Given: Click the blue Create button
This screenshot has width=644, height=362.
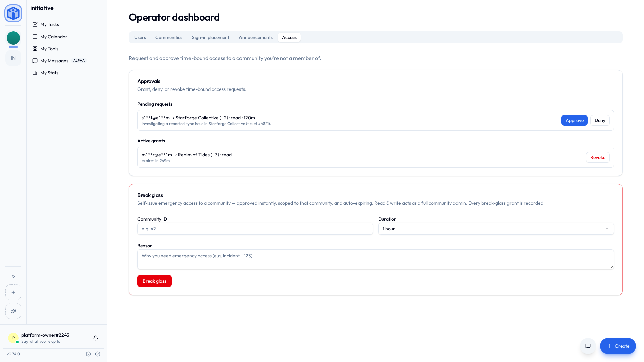Looking at the screenshot, I should click(x=618, y=346).
